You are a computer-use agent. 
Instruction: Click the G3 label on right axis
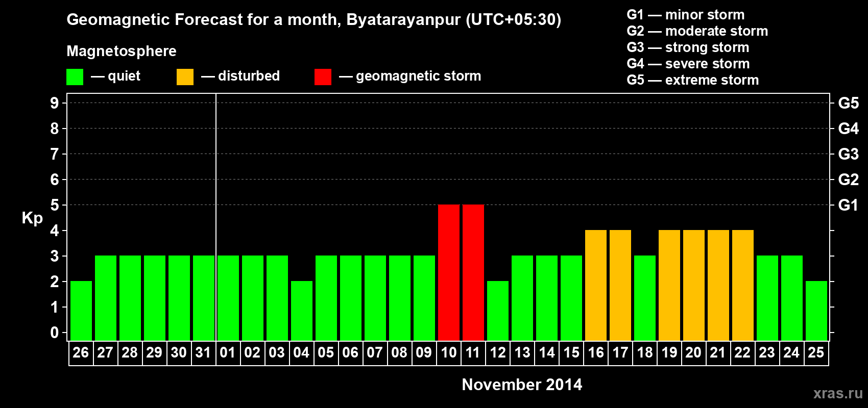[x=849, y=154]
